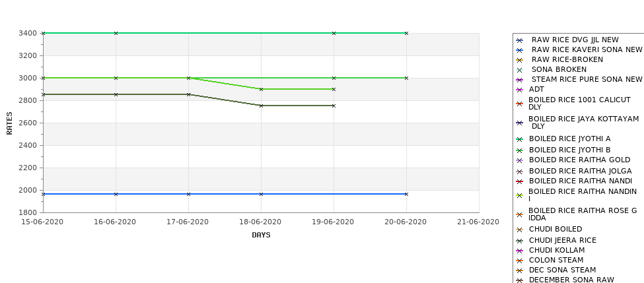Image resolution: width=644 pixels, height=283 pixels.
Task: Click the RATES y-axis title
Action: click(x=9, y=123)
